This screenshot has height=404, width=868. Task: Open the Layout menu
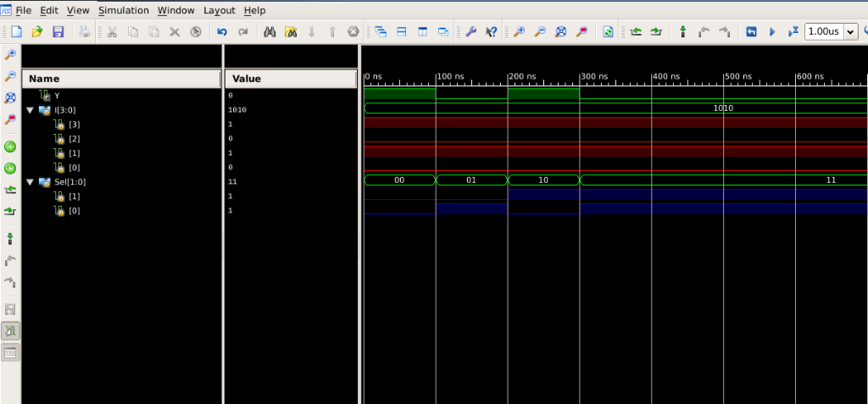pyautogui.click(x=219, y=10)
